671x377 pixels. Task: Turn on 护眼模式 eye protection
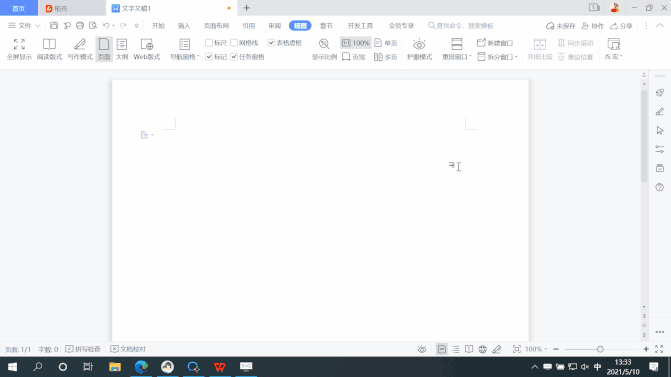pos(419,49)
